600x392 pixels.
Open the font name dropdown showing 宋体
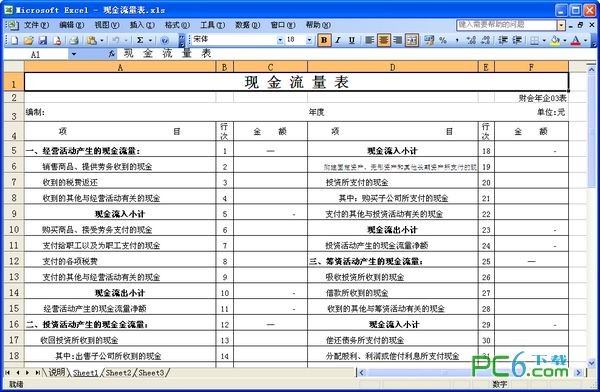pos(280,40)
